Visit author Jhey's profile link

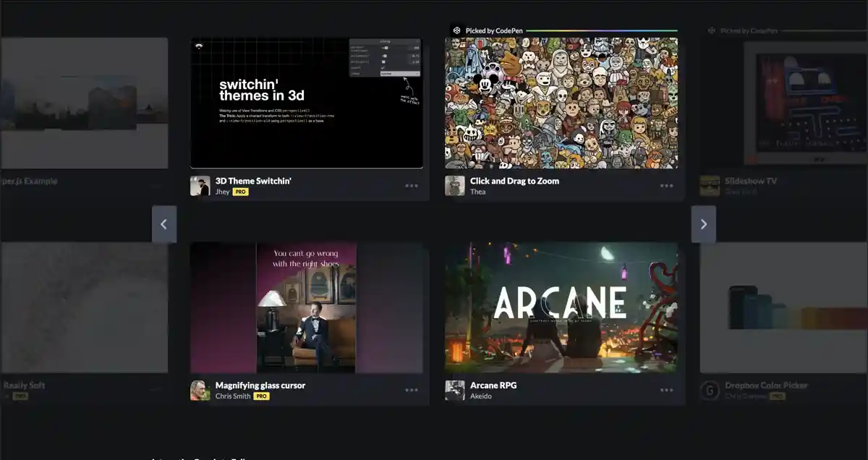click(x=222, y=192)
